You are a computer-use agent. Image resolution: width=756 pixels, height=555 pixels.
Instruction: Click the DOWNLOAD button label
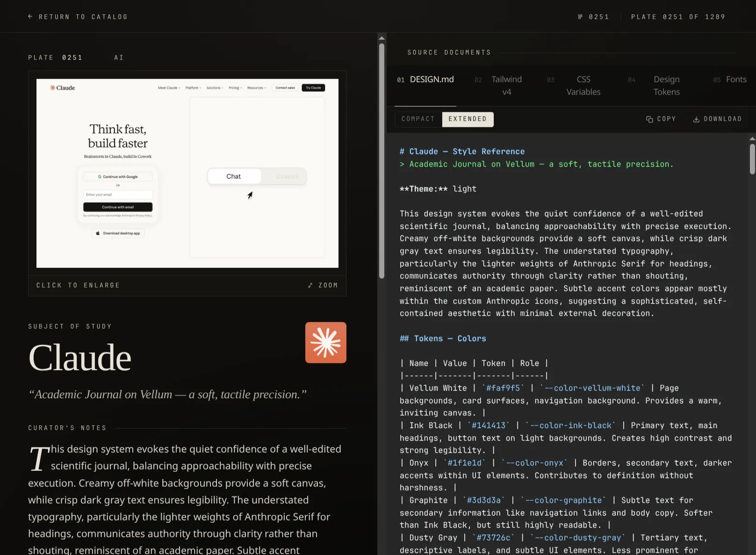pos(723,119)
